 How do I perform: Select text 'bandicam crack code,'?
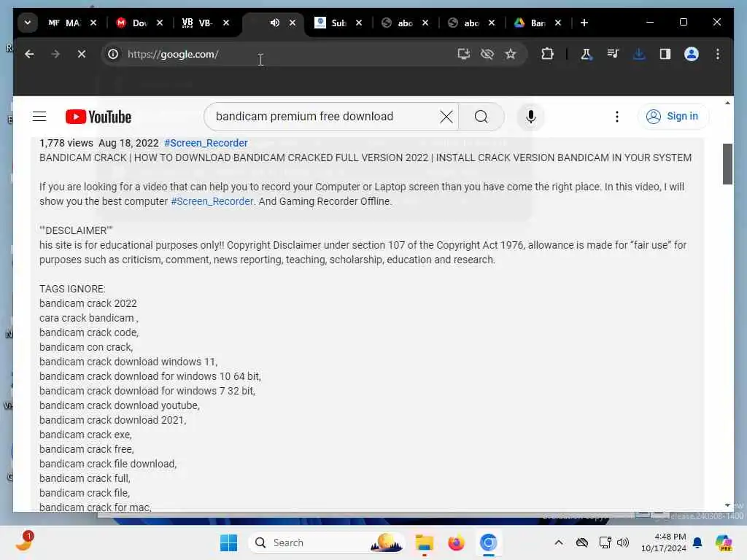(x=89, y=332)
